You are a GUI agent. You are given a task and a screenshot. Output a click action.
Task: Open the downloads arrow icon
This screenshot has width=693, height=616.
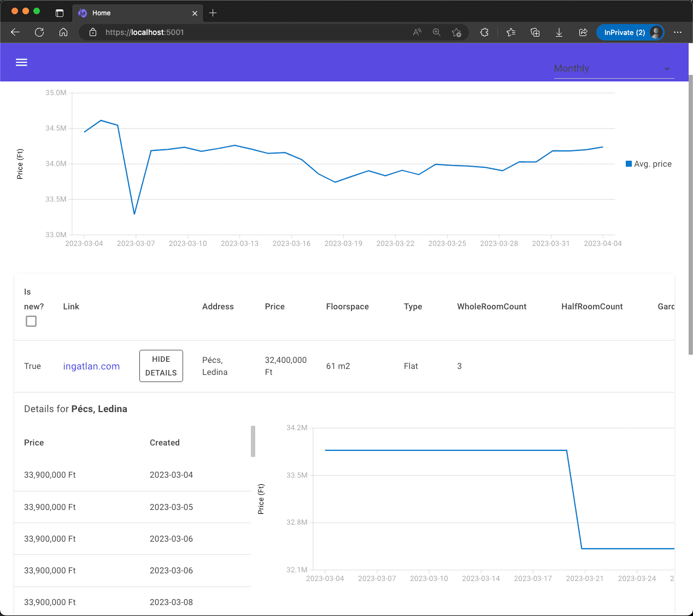pos(559,32)
